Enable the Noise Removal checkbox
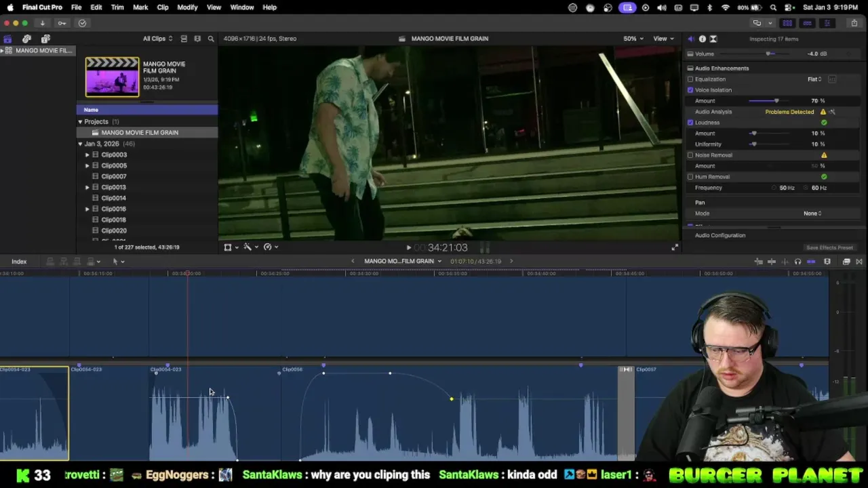868x488 pixels. [x=690, y=155]
